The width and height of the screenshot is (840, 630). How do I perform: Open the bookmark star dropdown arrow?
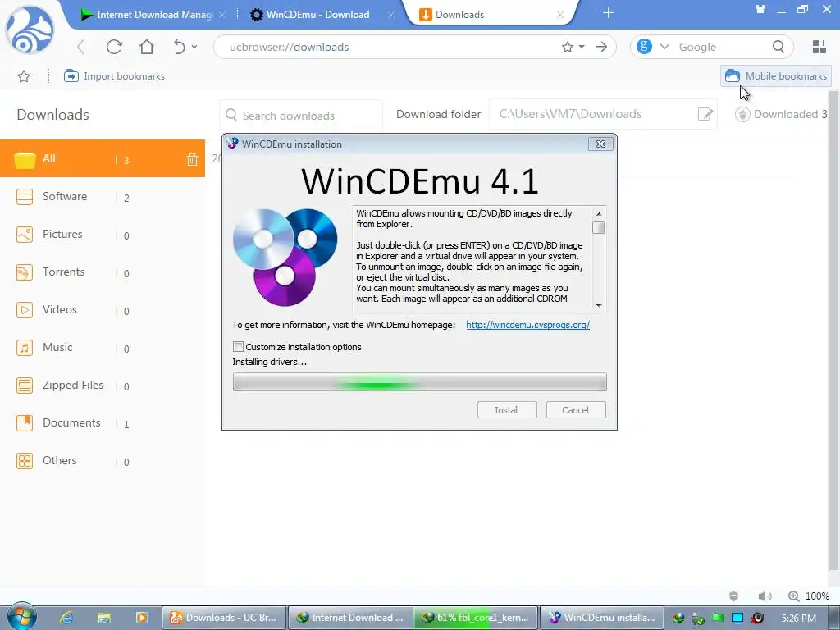(582, 47)
